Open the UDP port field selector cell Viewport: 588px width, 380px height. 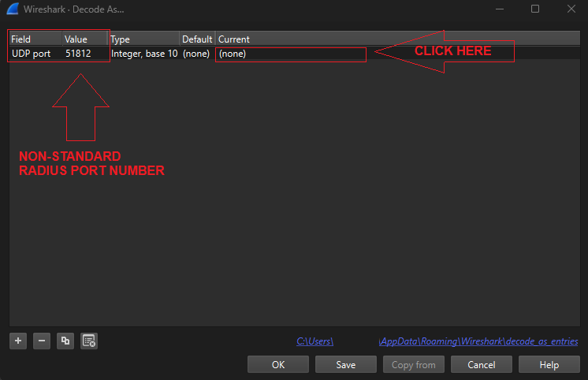point(35,54)
